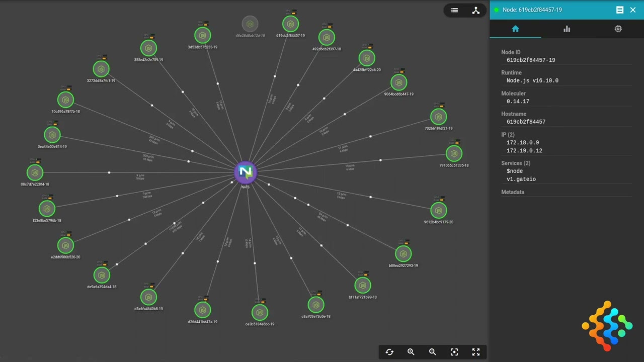
Task: Select node 08c7d7e228f4-18
Action: tap(35, 172)
